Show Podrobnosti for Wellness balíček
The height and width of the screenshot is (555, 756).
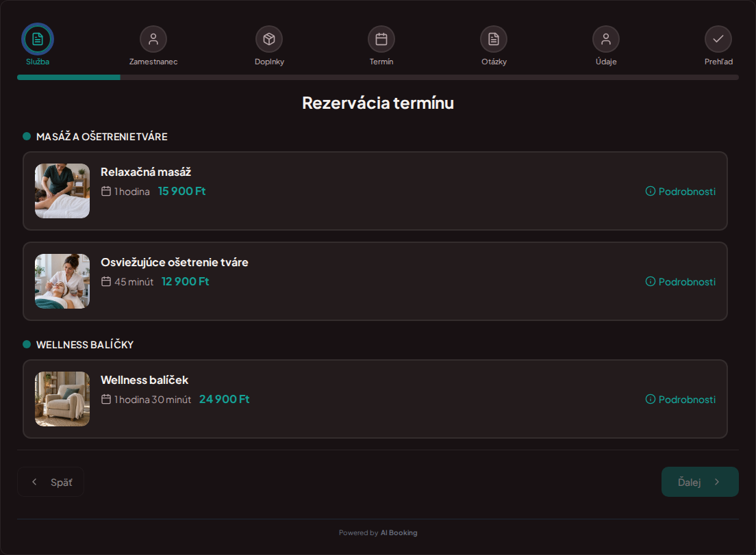pos(681,400)
